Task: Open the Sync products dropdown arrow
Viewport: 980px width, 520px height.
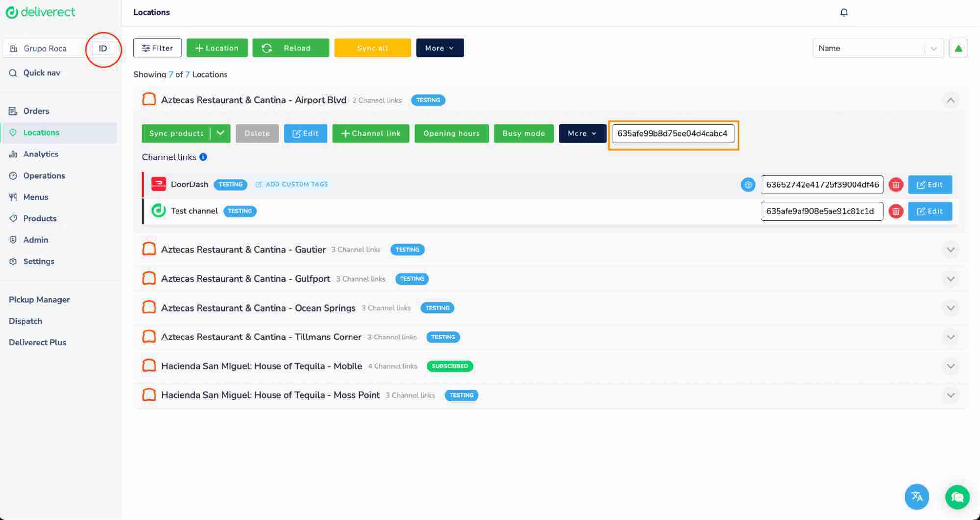Action: coord(220,133)
